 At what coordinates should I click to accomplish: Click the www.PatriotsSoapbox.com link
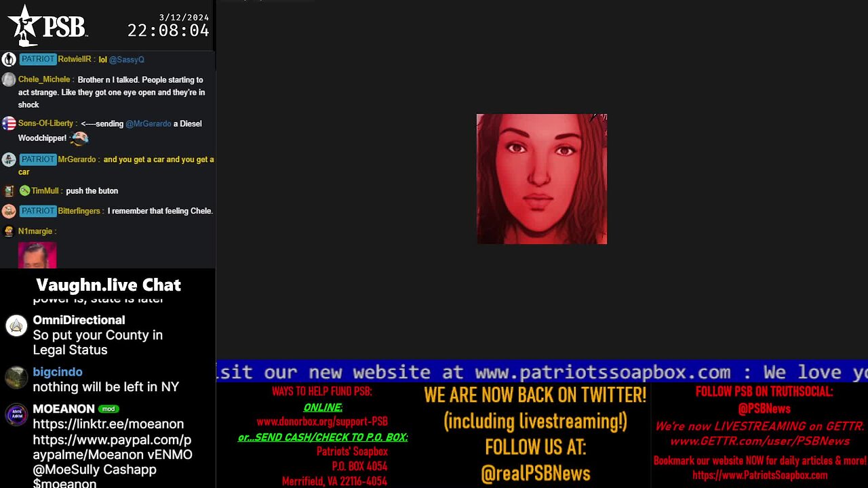click(759, 476)
